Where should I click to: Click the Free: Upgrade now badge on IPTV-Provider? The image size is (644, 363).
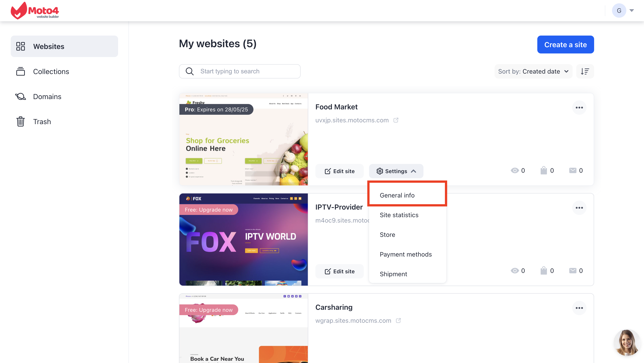[208, 210]
